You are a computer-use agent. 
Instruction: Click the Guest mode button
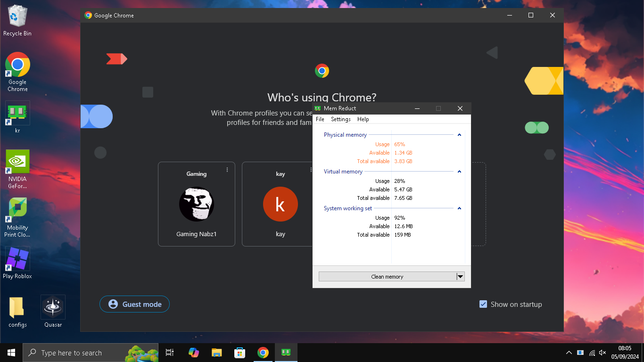(x=134, y=304)
